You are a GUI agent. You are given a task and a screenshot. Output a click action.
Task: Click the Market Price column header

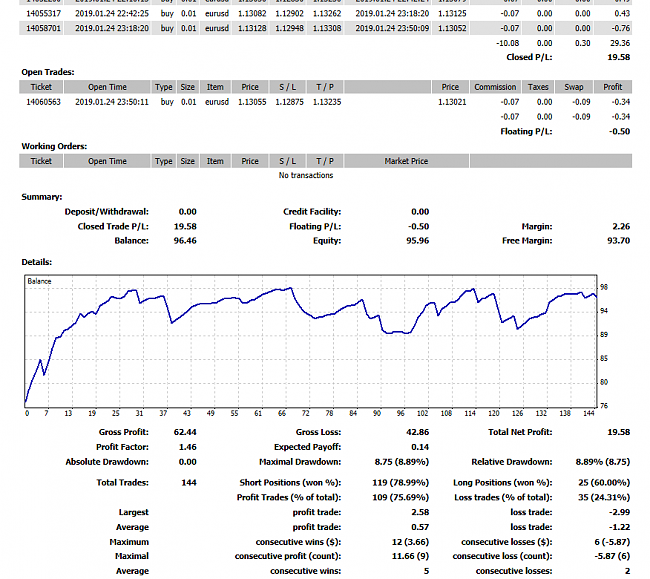(406, 161)
